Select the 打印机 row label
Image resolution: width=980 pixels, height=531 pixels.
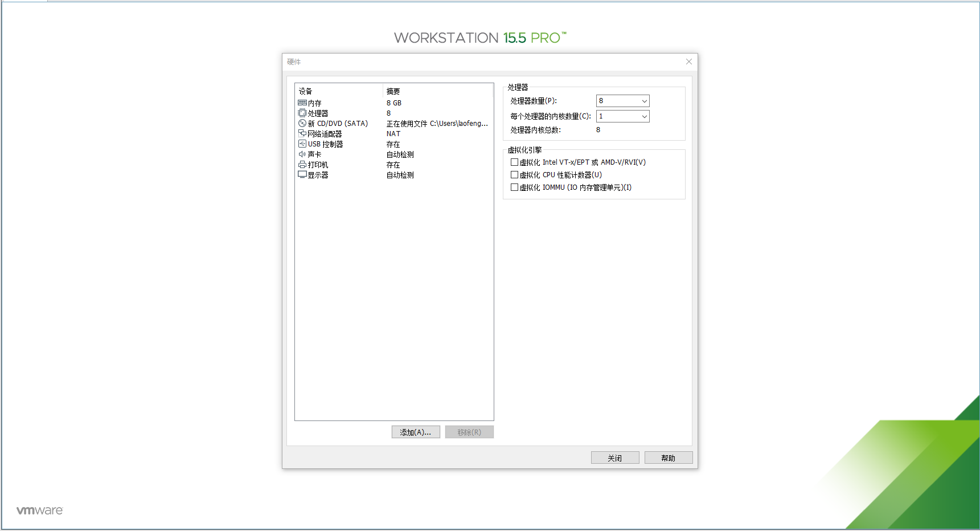tap(318, 165)
